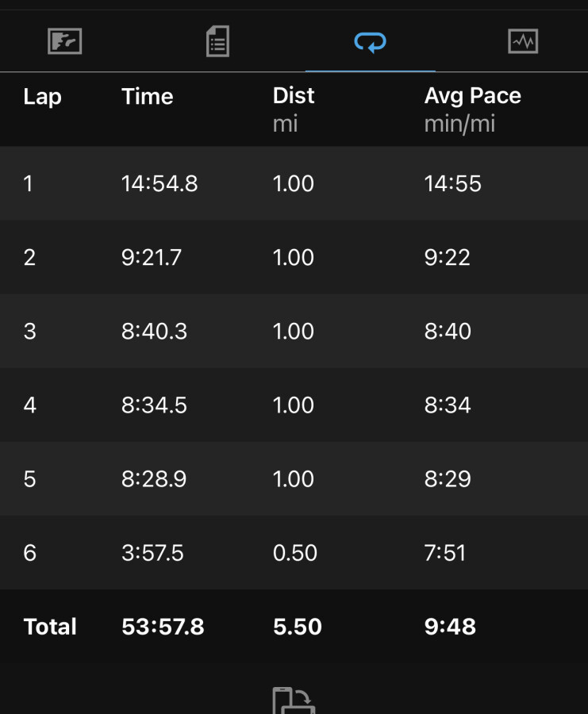Tap the Lap column header

pos(42,97)
